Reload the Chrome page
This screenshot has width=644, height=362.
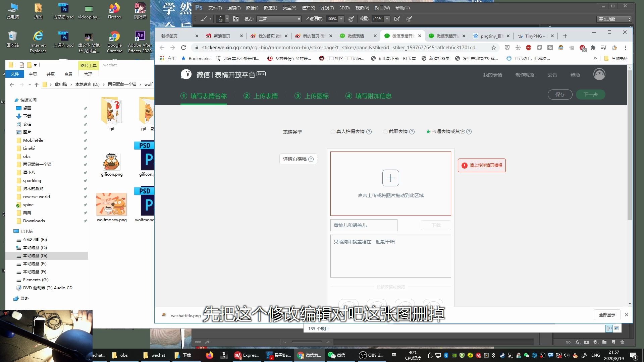183,48
